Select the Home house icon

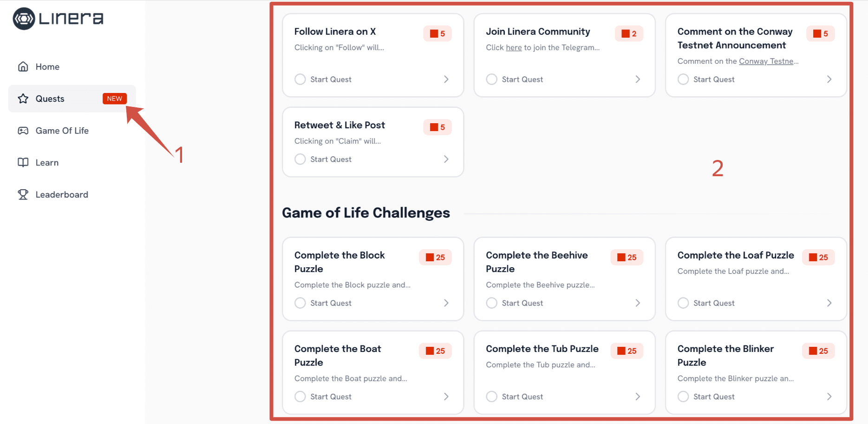(23, 66)
